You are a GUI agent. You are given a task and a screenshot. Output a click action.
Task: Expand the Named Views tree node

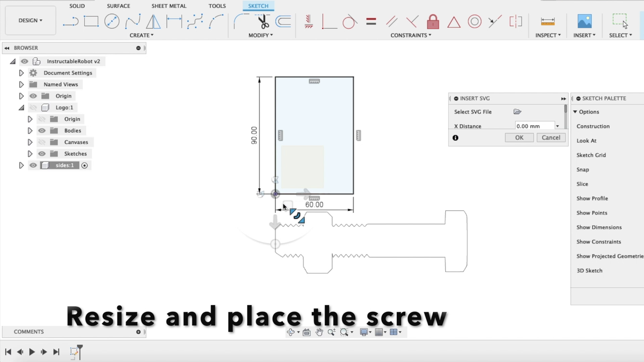[21, 84]
